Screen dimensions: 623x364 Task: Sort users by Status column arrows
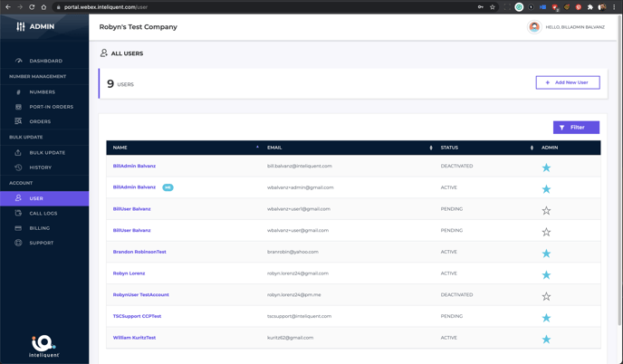pyautogui.click(x=532, y=148)
